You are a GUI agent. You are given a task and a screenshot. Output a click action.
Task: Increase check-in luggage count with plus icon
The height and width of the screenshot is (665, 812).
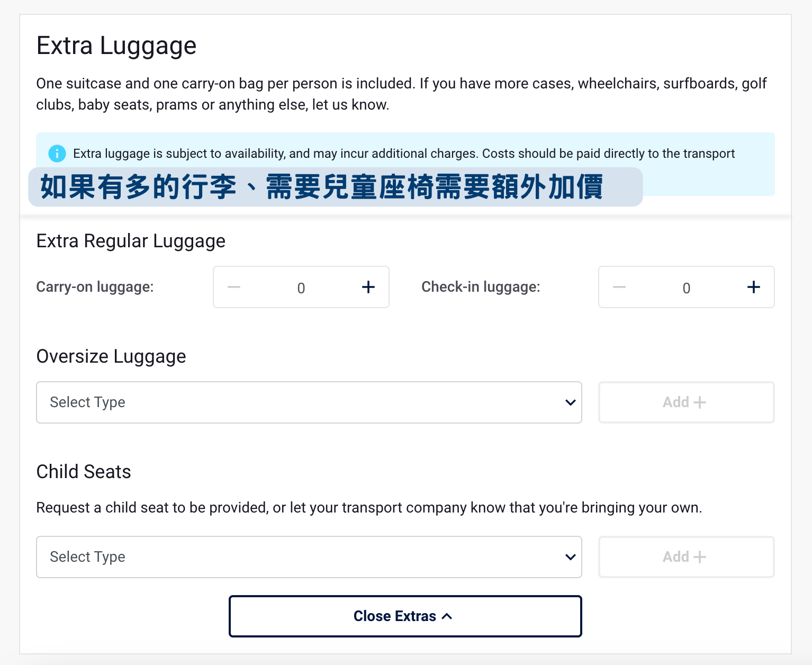(x=754, y=287)
